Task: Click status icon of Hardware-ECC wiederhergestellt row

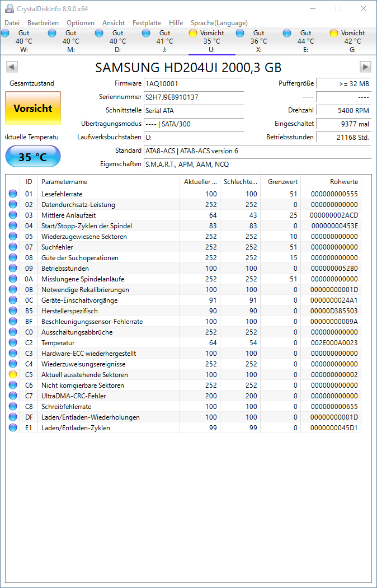Action: [13, 354]
